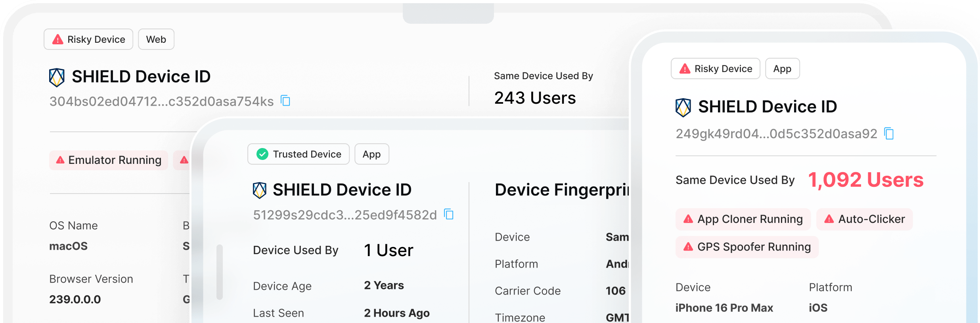Click the Browser Version label

[x=91, y=279]
